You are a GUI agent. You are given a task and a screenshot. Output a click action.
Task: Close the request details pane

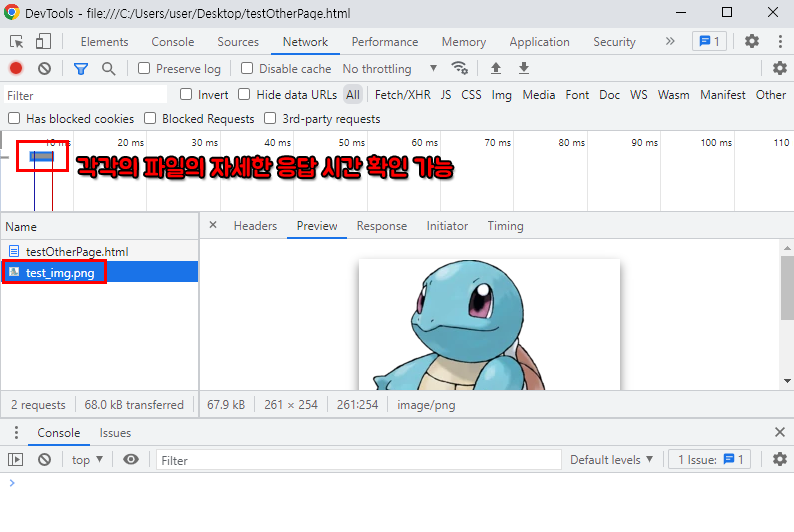(x=213, y=225)
